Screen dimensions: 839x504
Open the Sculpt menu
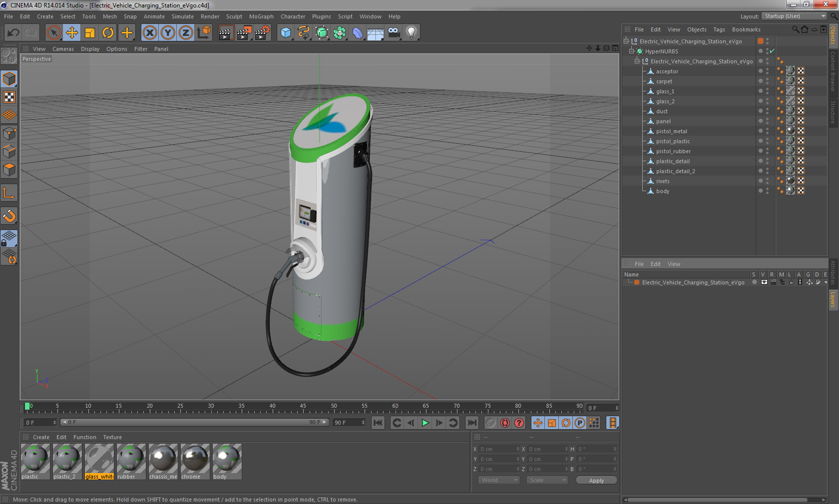tap(234, 16)
